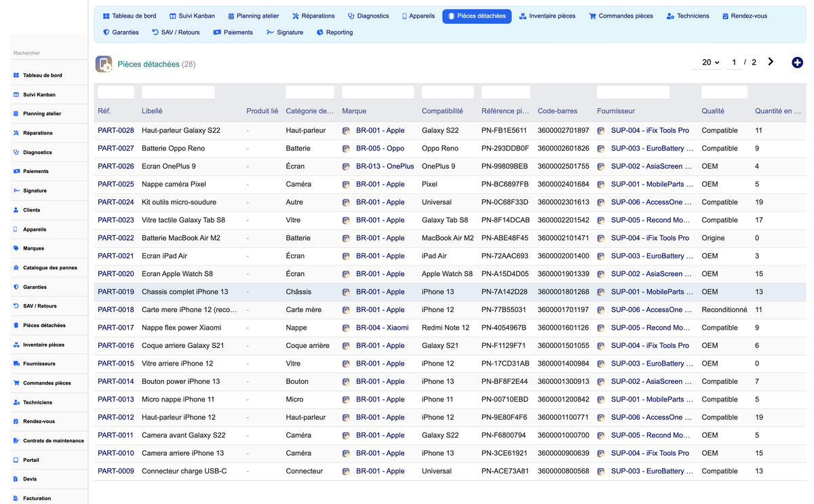Open Contrats de maintenance in sidebar

coord(49,441)
